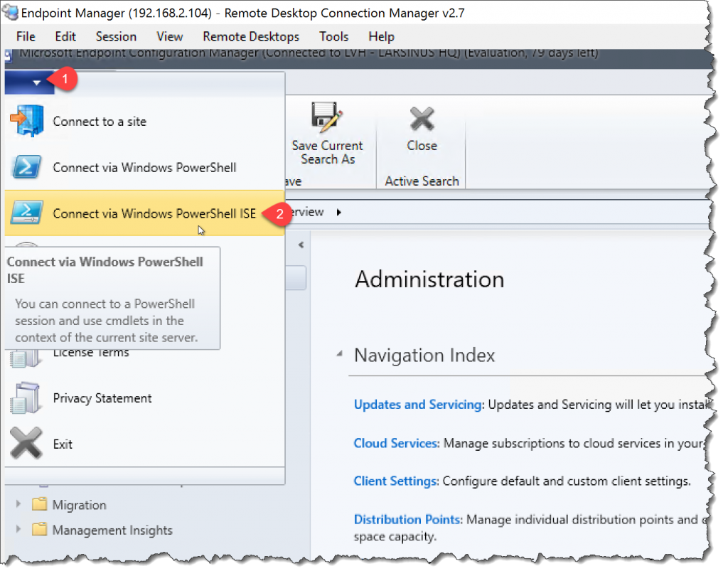Open the File menu
Viewport: 728px width, 576px height.
pyautogui.click(x=26, y=36)
